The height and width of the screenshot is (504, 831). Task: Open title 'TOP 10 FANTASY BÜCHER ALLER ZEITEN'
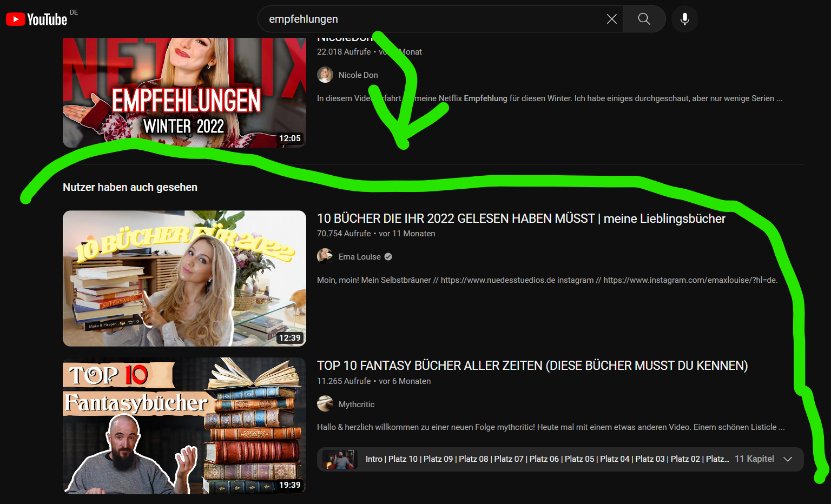point(532,366)
